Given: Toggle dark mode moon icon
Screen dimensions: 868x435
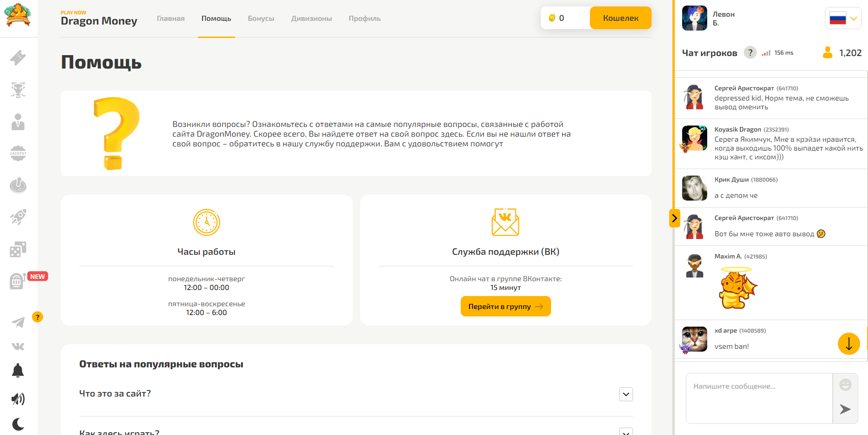Looking at the screenshot, I should tap(18, 424).
